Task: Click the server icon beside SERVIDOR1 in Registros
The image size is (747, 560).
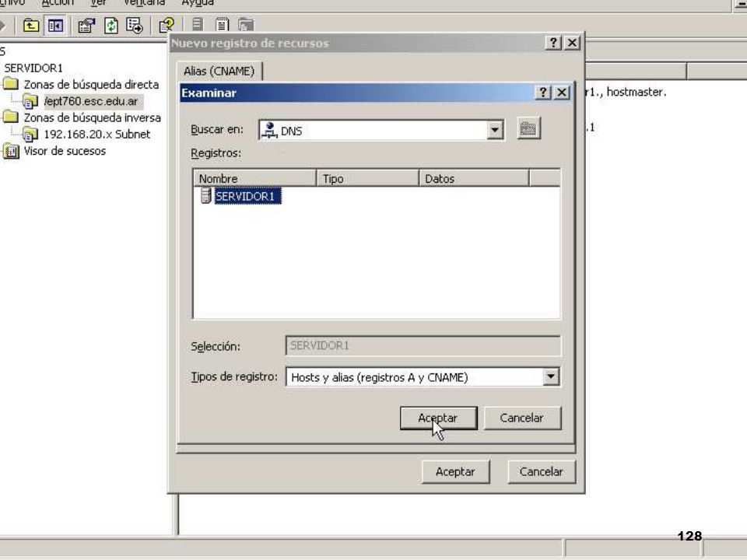Action: 205,196
